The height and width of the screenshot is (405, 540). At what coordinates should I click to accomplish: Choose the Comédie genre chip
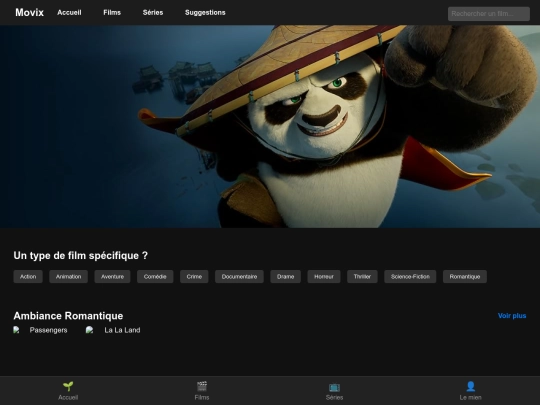tap(155, 277)
